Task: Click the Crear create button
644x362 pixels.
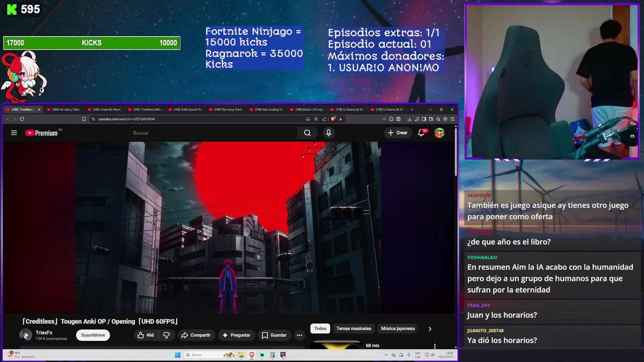Action: pos(397,133)
